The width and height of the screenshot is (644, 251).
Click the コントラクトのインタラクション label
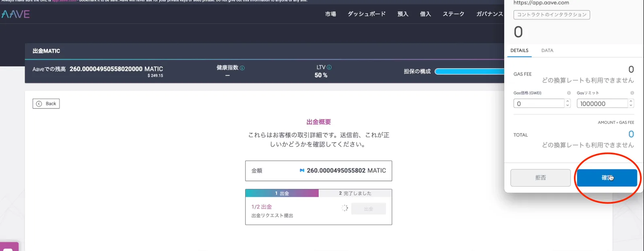(552, 15)
